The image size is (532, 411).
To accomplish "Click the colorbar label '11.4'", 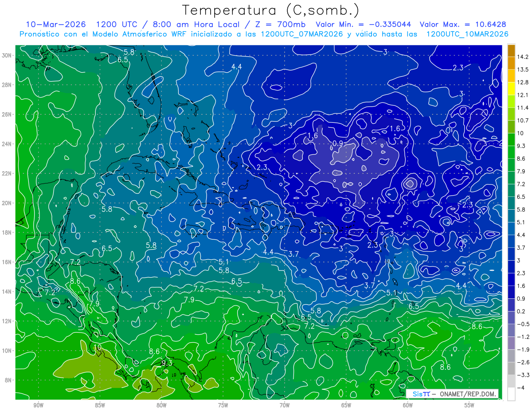I will (x=523, y=108).
